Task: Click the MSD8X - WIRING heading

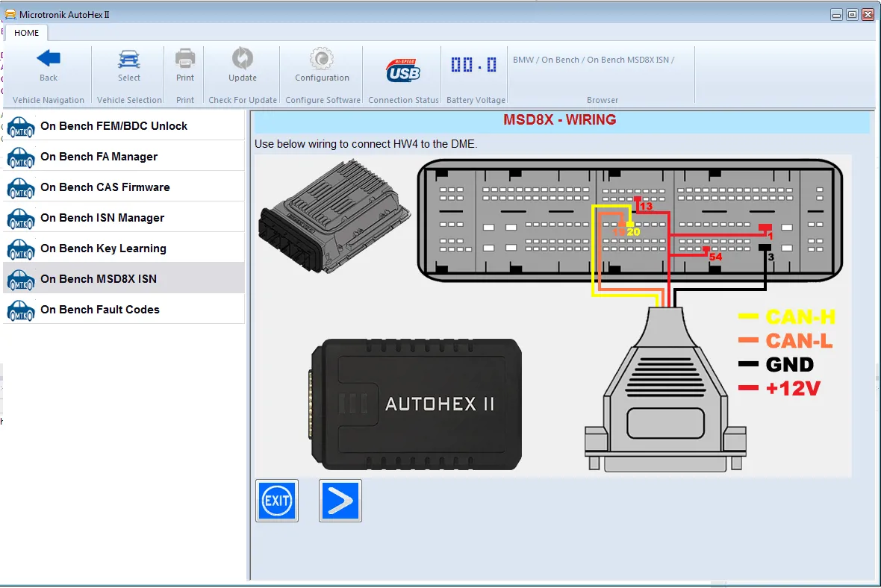Action: 560,119
